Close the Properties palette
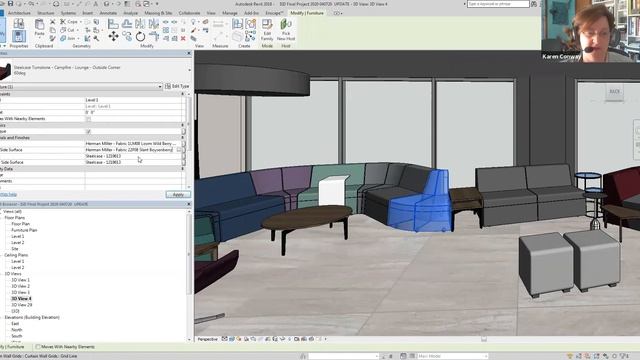The width and height of the screenshot is (640, 360). tap(189, 53)
